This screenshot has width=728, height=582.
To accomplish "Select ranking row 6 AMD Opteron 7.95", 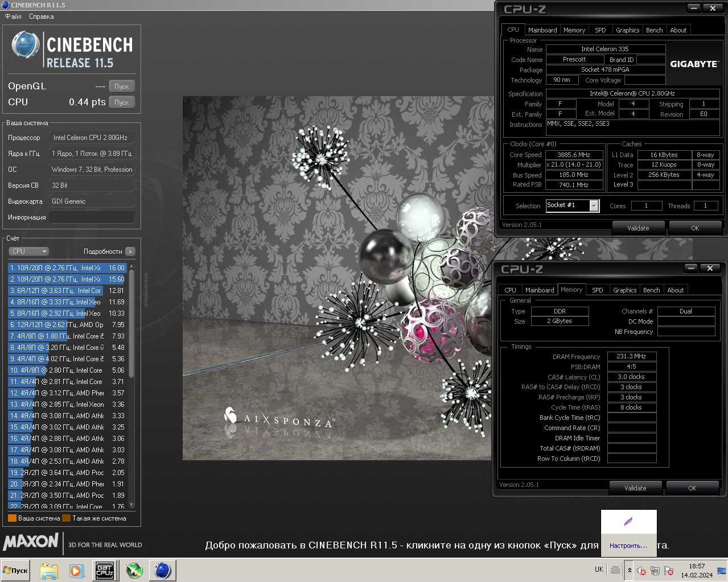I will 68,325.
